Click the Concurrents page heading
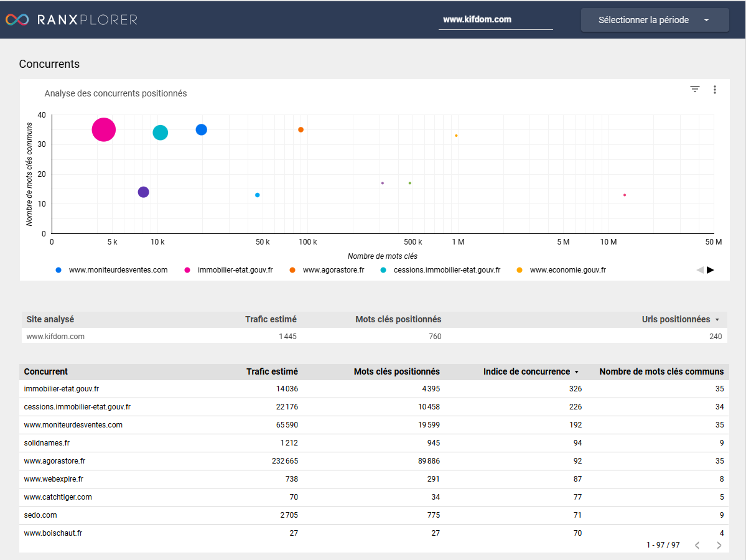 click(50, 63)
